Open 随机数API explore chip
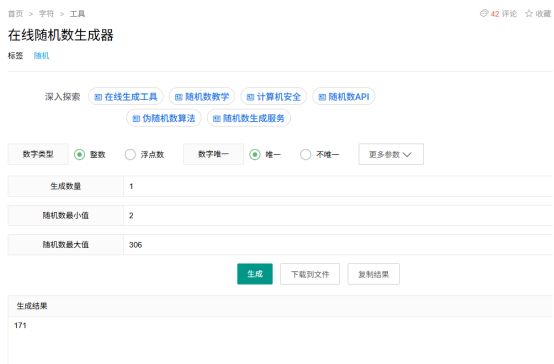The height and width of the screenshot is (364, 554). click(343, 96)
